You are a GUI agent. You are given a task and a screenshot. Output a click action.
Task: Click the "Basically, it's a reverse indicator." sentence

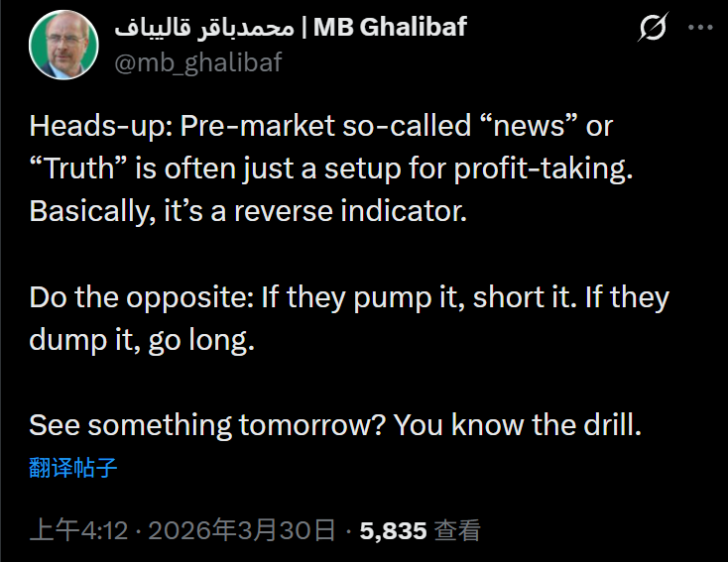[x=247, y=211]
